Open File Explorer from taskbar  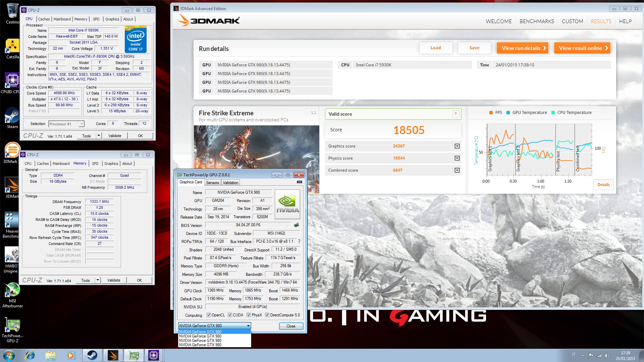coord(50,355)
